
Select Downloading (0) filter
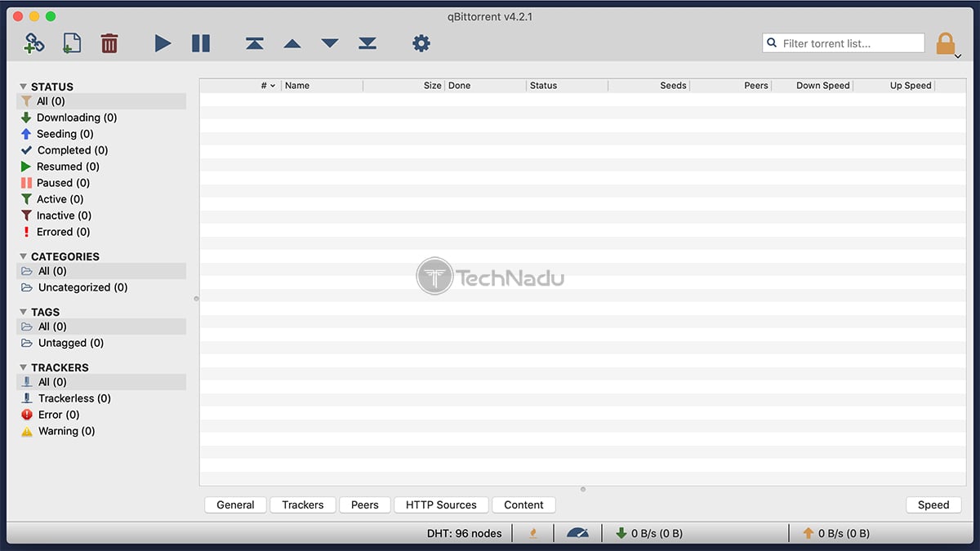(101, 118)
